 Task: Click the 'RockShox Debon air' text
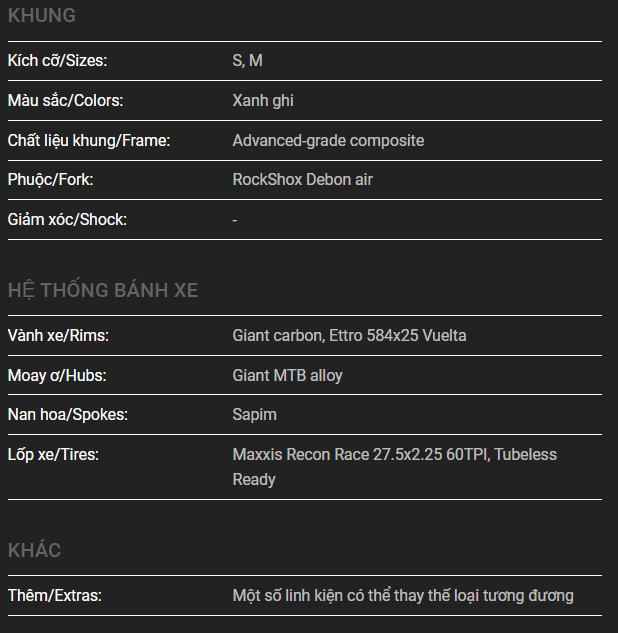(302, 180)
